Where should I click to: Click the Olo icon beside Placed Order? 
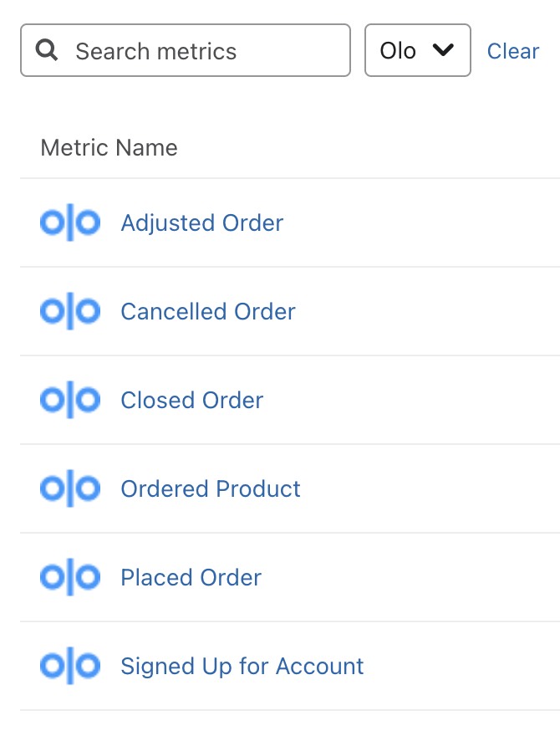(x=69, y=577)
